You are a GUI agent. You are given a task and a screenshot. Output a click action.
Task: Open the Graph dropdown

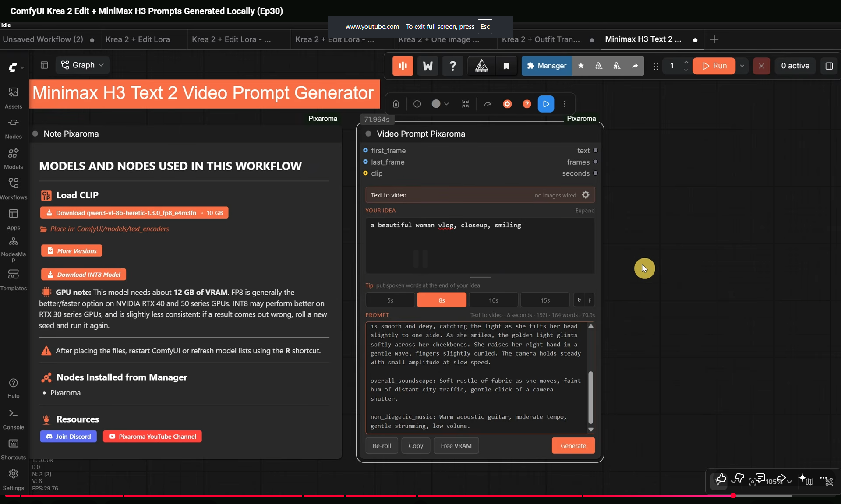pyautogui.click(x=82, y=65)
